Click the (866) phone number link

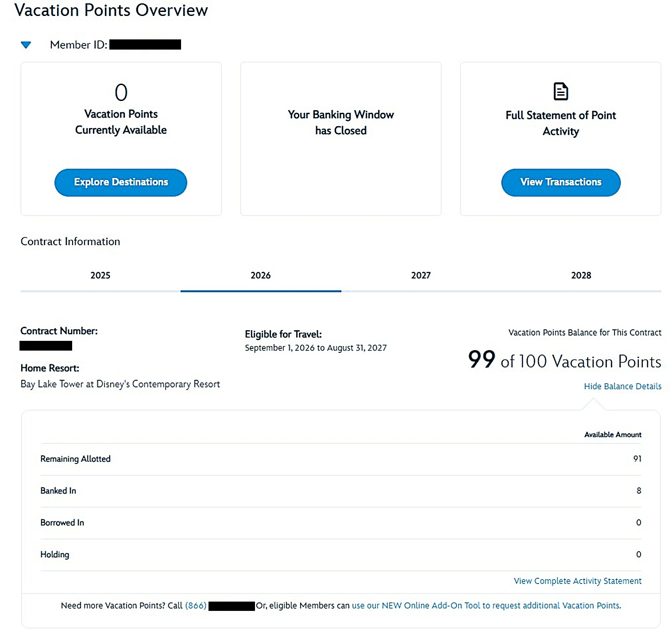[x=196, y=606]
